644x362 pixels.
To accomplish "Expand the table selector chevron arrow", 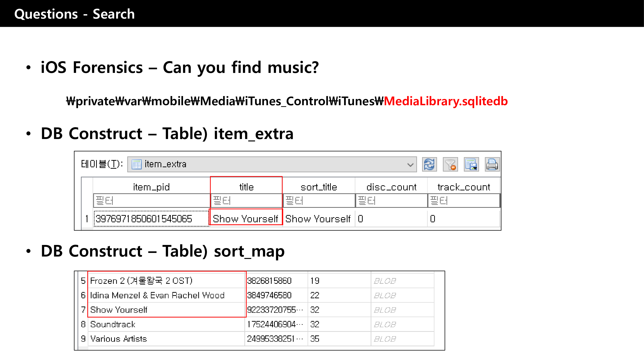I will [x=410, y=165].
